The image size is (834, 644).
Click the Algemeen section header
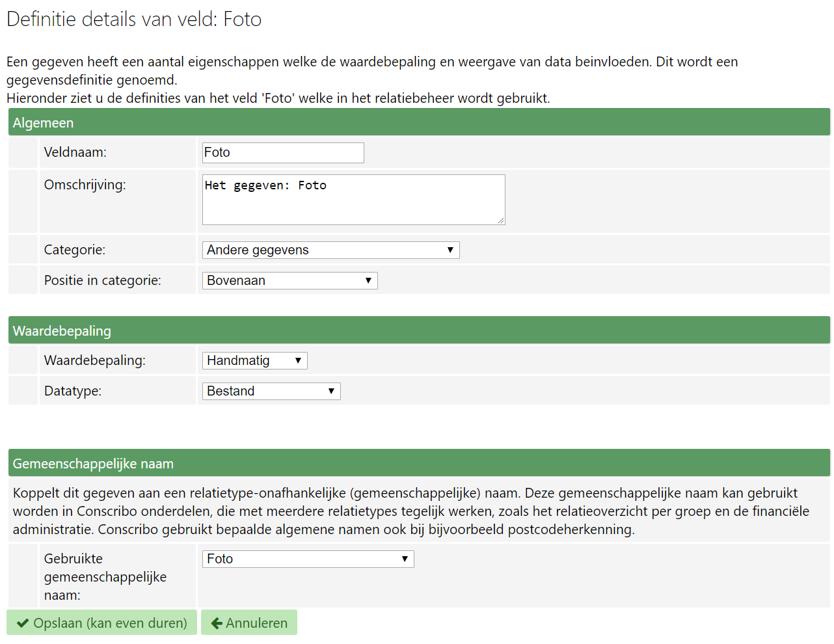click(x=419, y=122)
